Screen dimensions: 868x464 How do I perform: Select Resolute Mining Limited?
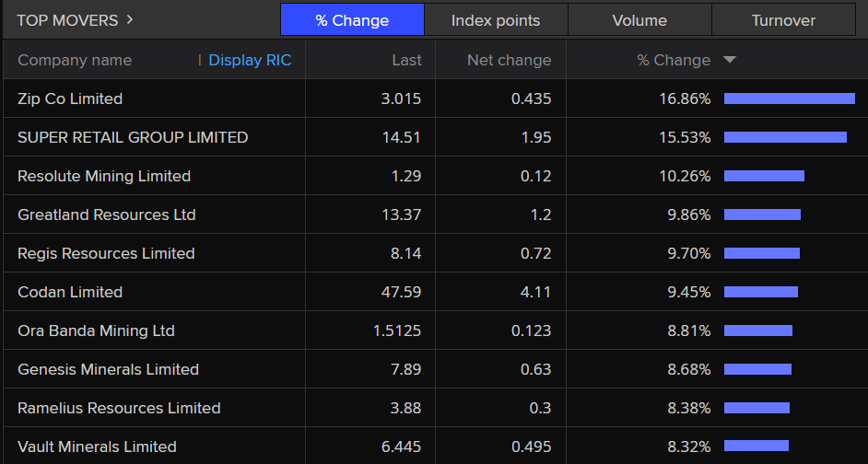click(104, 176)
